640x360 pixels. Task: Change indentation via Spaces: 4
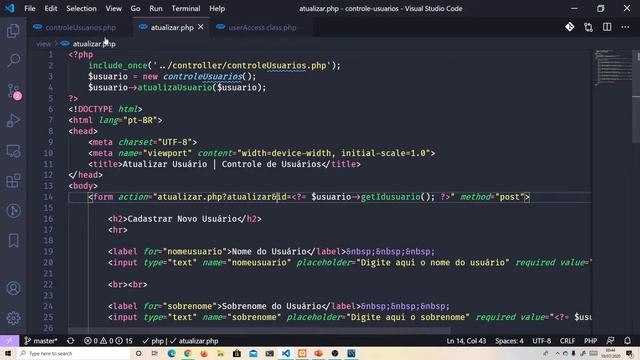pos(509,340)
